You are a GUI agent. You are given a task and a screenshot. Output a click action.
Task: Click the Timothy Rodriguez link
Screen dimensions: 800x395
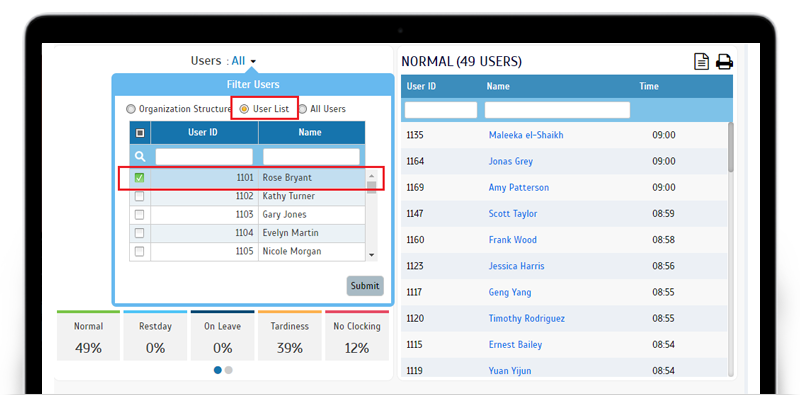tap(527, 318)
